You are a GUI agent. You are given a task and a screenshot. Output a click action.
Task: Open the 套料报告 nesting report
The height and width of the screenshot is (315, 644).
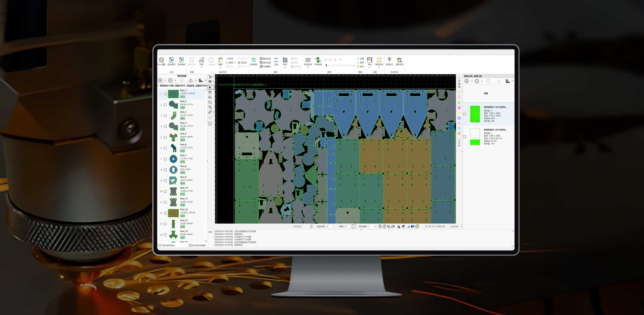[399, 60]
